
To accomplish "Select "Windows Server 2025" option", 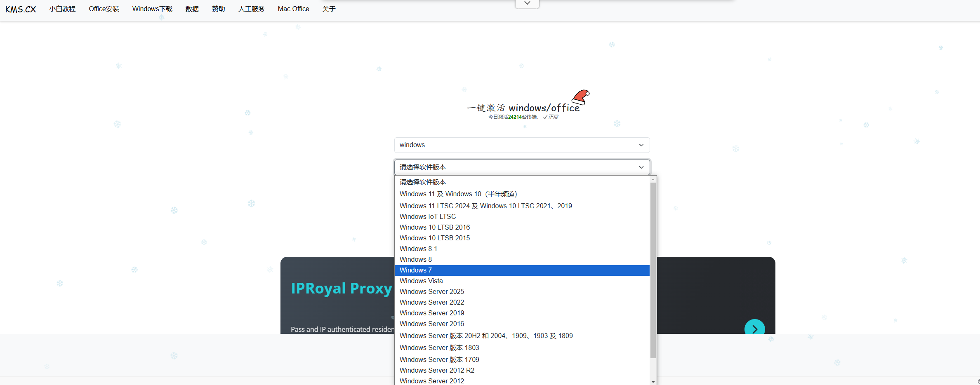I will click(431, 291).
